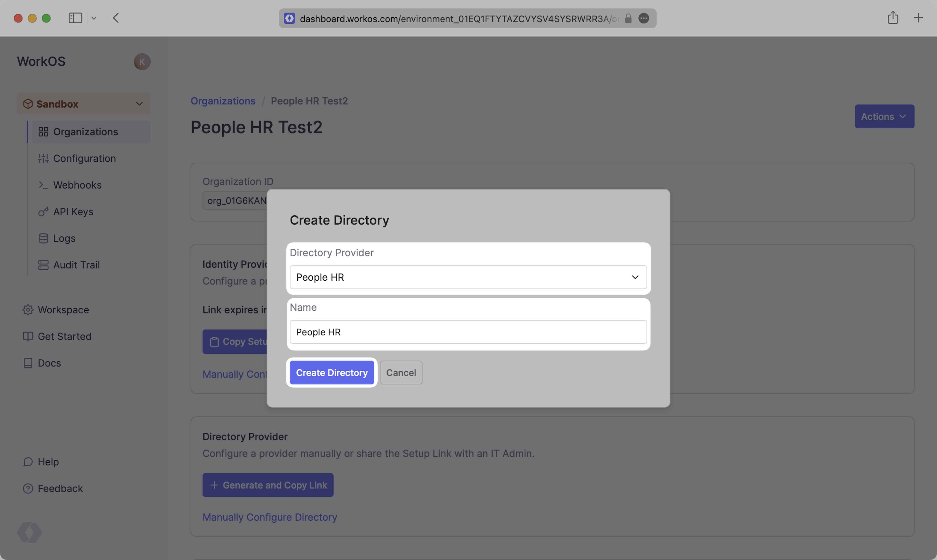Click the Name input field

click(468, 332)
